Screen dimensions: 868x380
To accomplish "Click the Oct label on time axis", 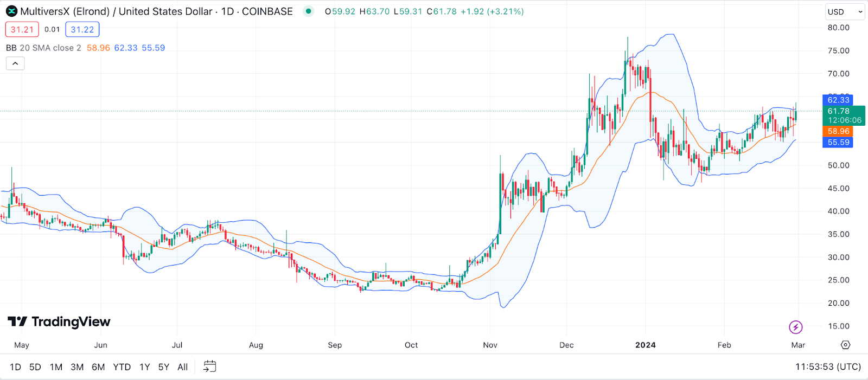I will (411, 345).
